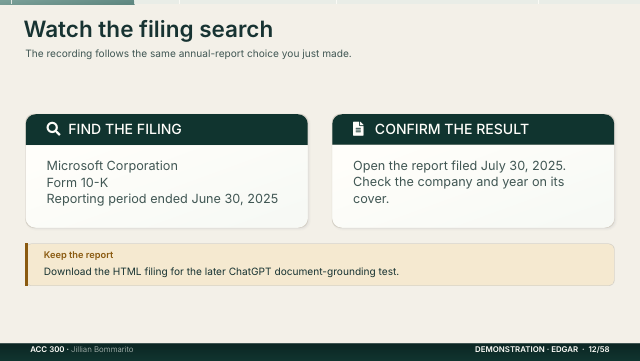Viewport: 640px width, 361px height.
Task: Click the 'Download the HTML filing' sentence
Action: [x=221, y=272]
